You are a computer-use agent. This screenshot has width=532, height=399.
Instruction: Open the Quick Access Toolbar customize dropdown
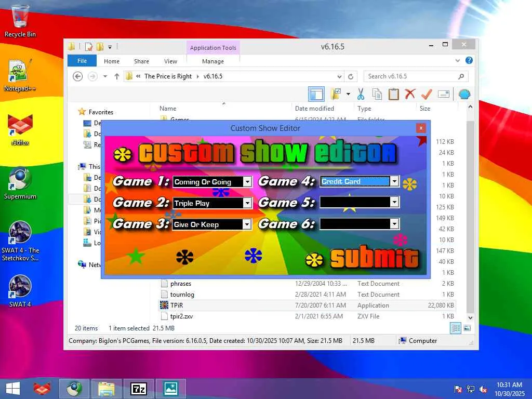[x=110, y=47]
